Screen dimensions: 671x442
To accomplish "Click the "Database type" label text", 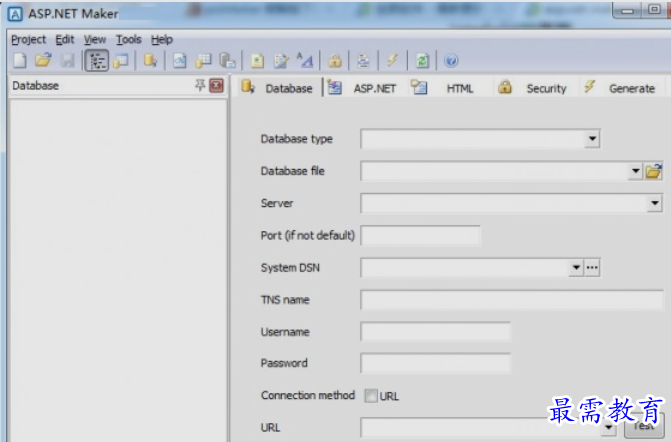I will [x=297, y=139].
